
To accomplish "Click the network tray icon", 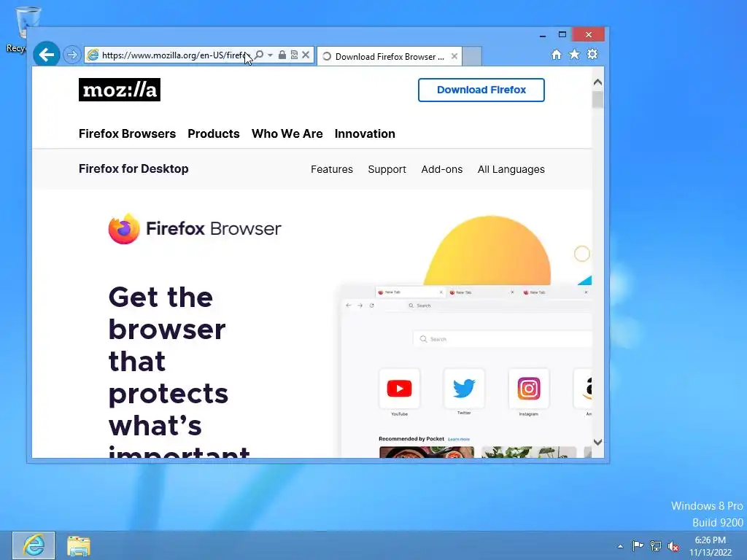I will (656, 546).
